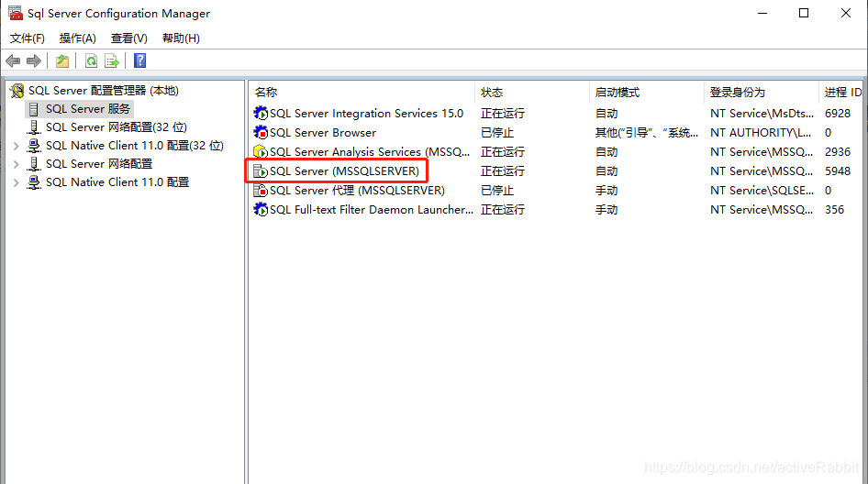
Task: Expand the SQL Server 网络配置 tree node
Action: [x=16, y=164]
